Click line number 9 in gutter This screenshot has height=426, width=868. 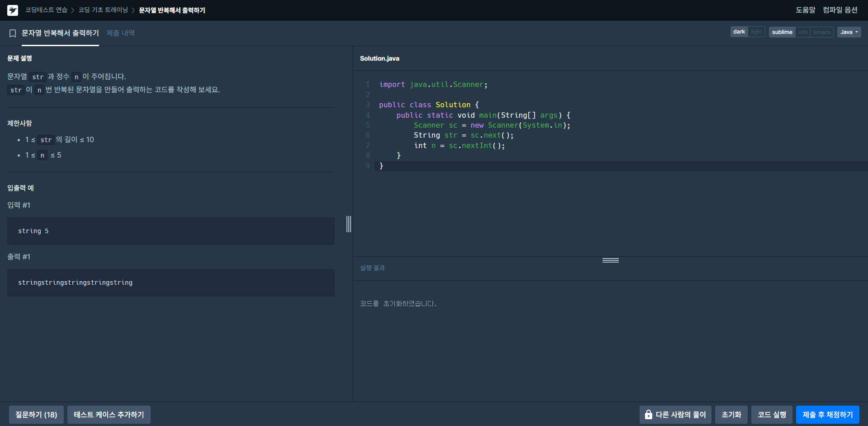(368, 166)
